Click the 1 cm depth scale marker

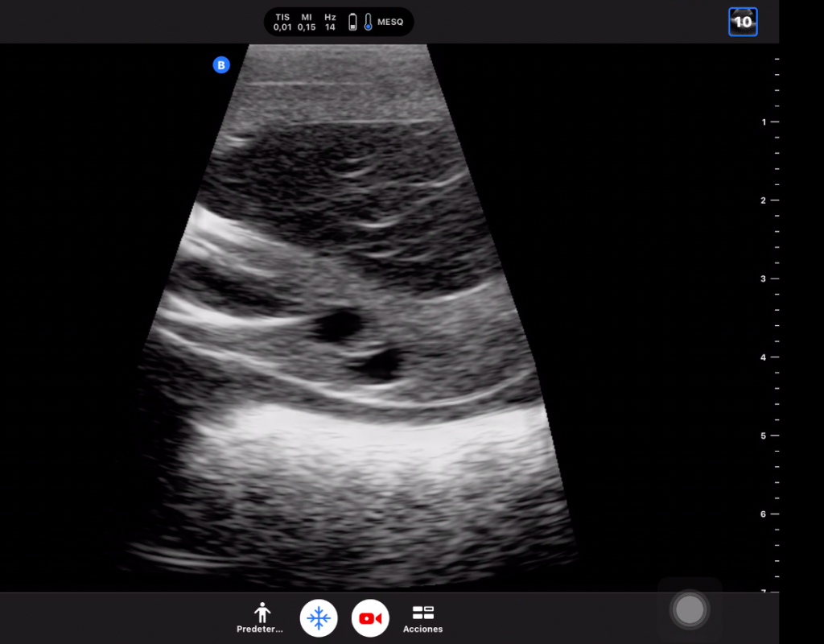click(768, 122)
